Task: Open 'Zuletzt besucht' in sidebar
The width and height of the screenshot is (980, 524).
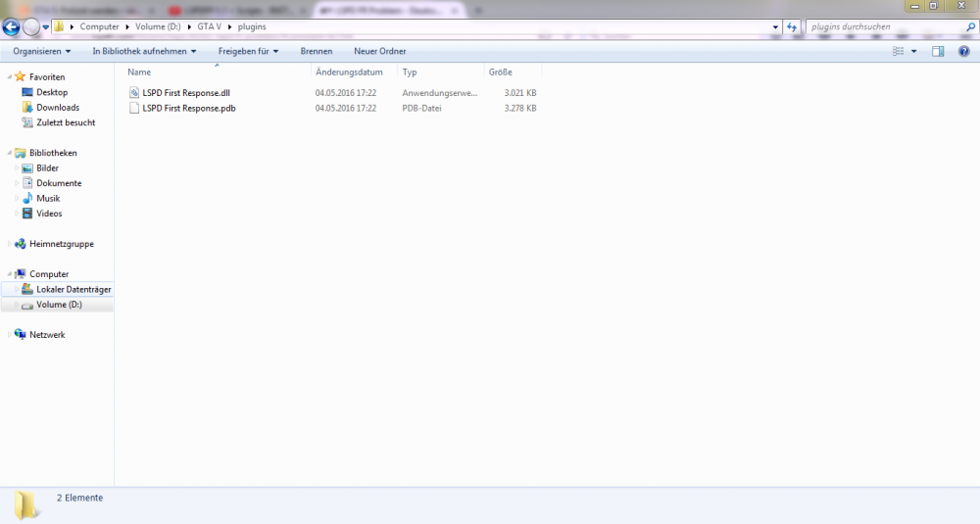Action: tap(66, 122)
